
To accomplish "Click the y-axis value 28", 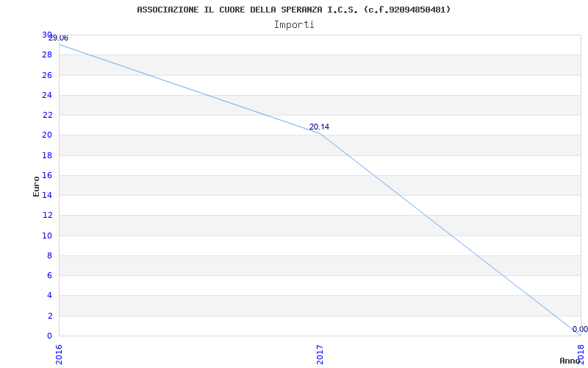I will coord(48,54).
